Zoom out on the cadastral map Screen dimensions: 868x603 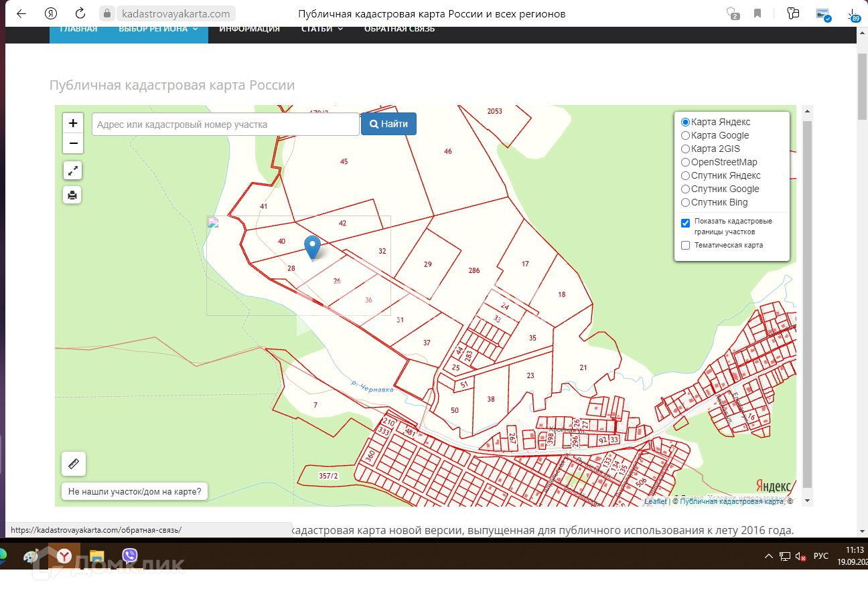pos(73,143)
